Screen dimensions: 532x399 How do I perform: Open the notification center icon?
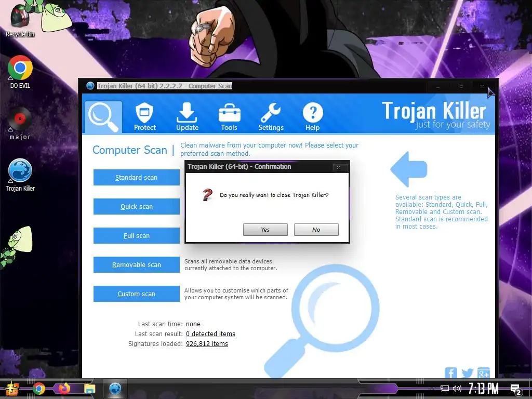tap(516, 390)
